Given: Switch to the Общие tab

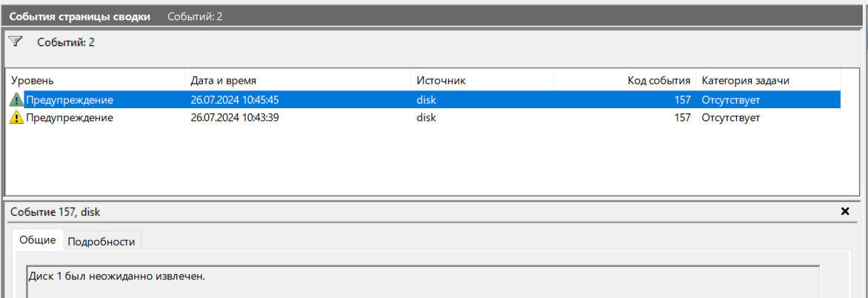Looking at the screenshot, I should coord(38,240).
